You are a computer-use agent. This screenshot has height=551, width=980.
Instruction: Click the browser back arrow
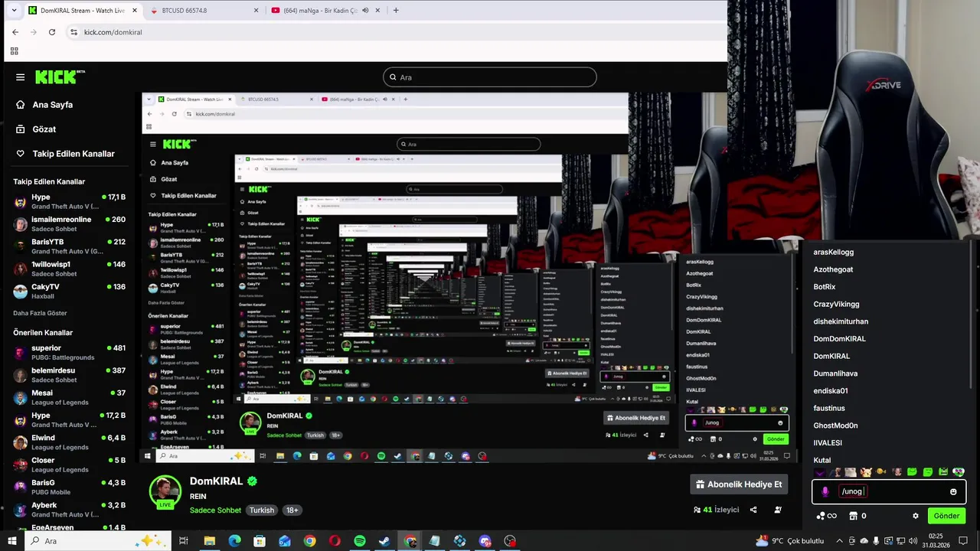coord(15,32)
